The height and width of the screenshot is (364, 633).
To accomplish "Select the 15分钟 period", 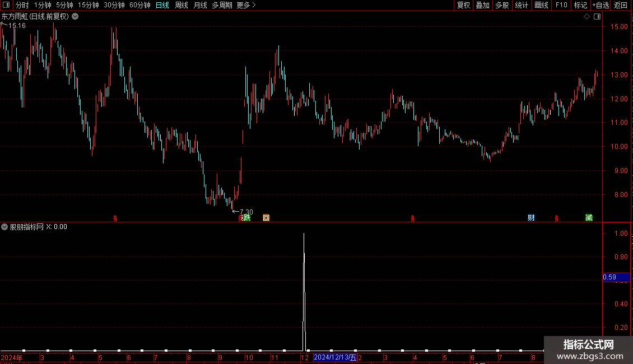I will (89, 5).
